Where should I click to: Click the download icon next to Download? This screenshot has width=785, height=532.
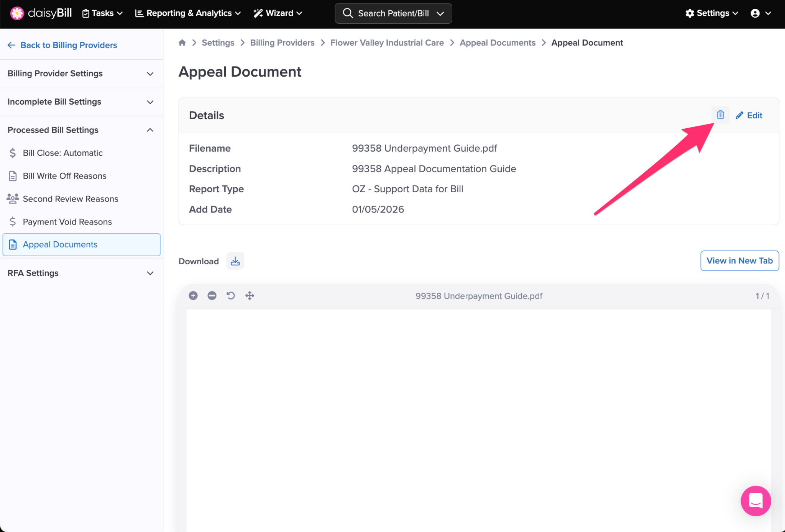pyautogui.click(x=235, y=261)
